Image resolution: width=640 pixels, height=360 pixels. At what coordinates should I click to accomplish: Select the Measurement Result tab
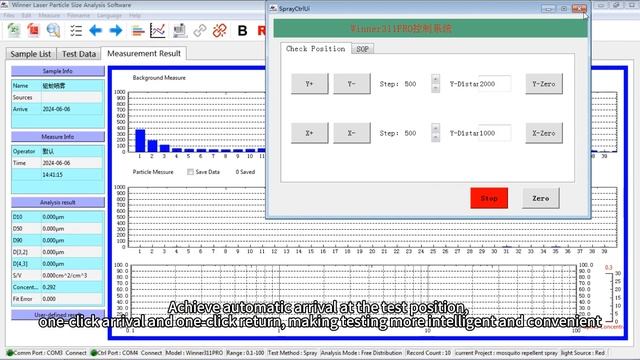click(144, 53)
